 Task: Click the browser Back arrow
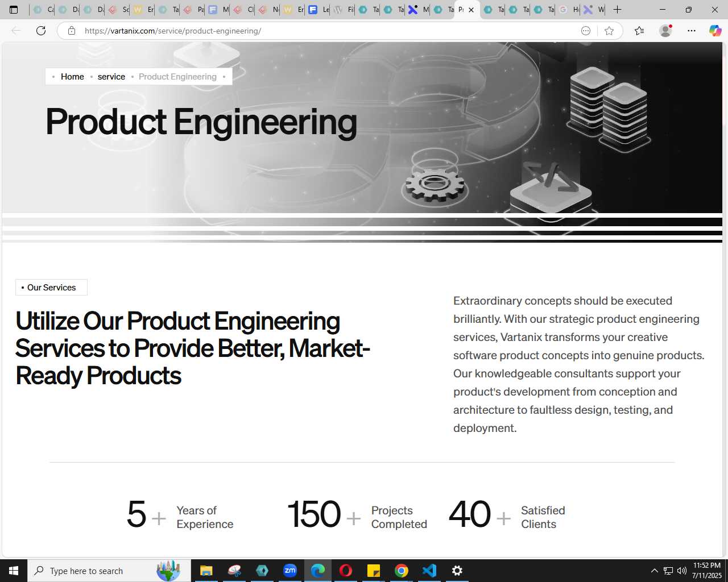pos(16,31)
